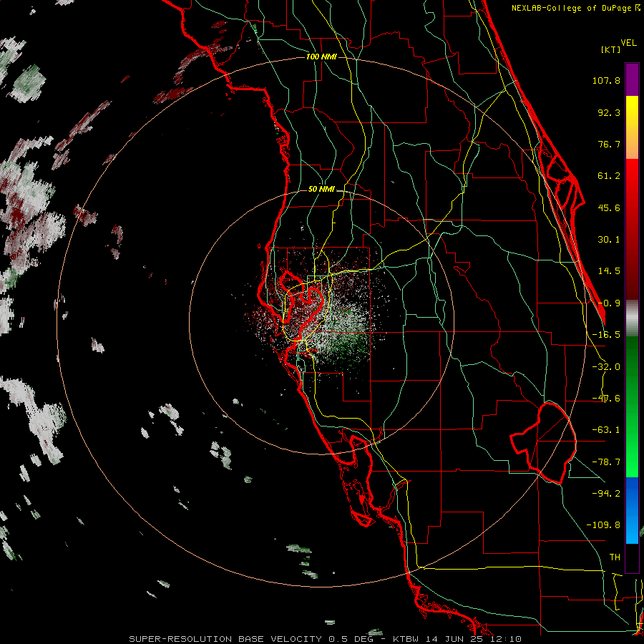Click the -63.1 legend value
Viewport: 644px width, 644px height.
pyautogui.click(x=606, y=430)
